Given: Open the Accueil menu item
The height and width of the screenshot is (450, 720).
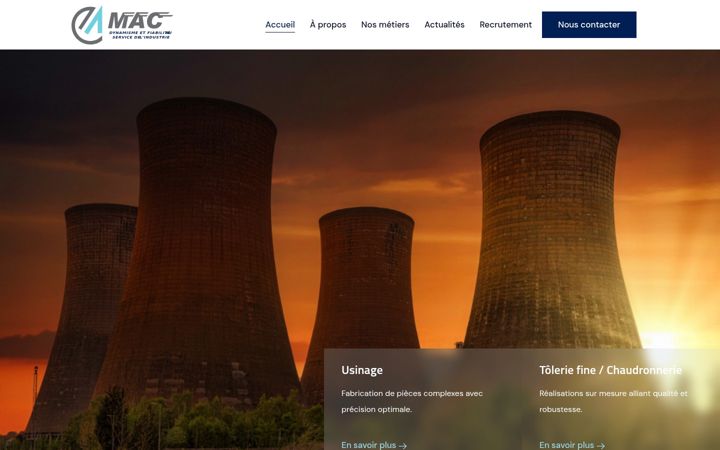Looking at the screenshot, I should 280,25.
